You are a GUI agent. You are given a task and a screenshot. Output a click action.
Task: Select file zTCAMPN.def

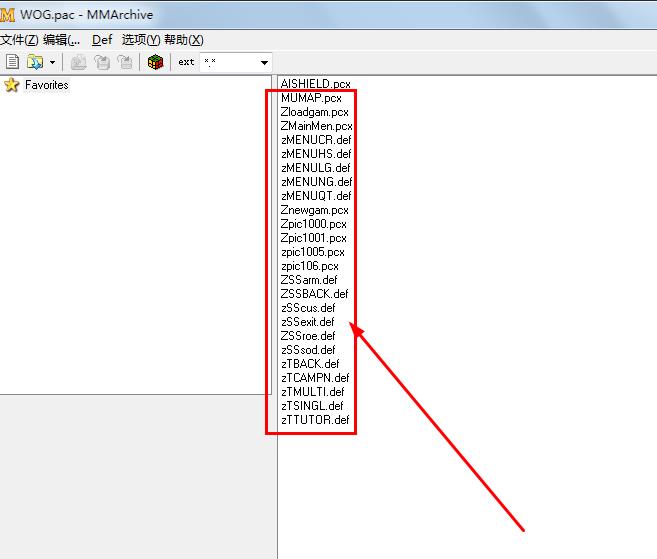tap(315, 378)
